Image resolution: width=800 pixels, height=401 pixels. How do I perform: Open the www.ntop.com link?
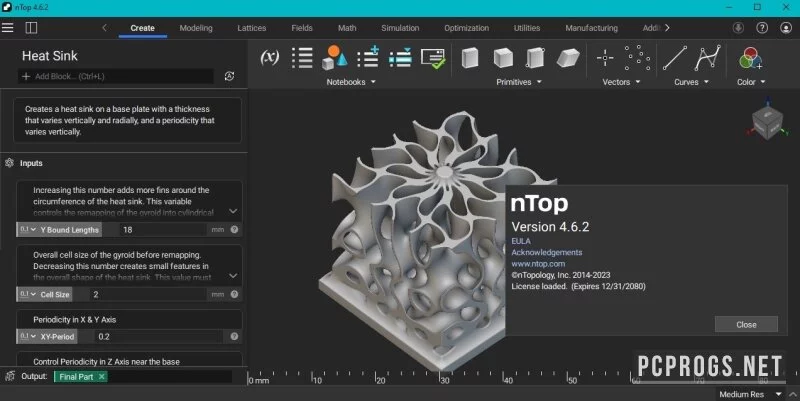tap(538, 264)
